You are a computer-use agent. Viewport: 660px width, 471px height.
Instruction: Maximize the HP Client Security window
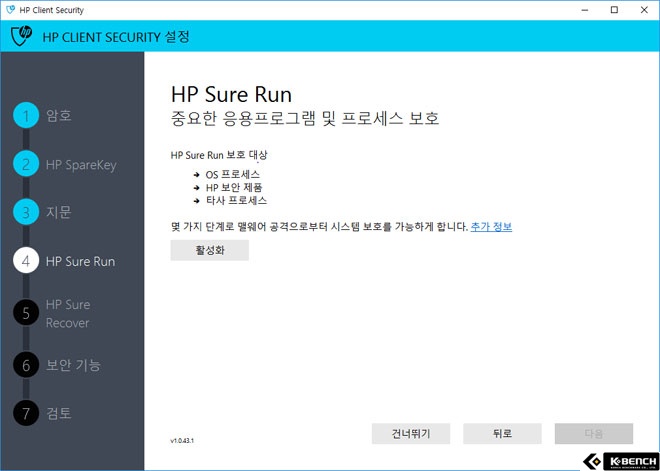pyautogui.click(x=614, y=10)
